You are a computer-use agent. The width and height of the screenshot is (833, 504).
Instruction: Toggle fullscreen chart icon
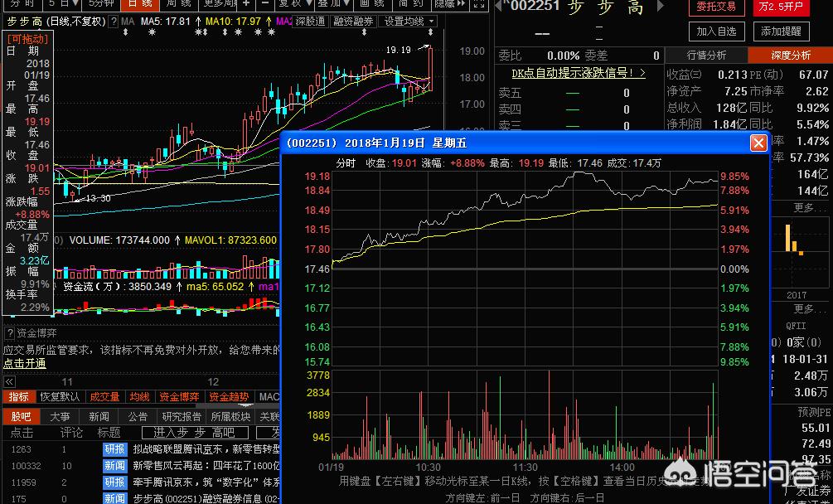pyautogui.click(x=478, y=3)
